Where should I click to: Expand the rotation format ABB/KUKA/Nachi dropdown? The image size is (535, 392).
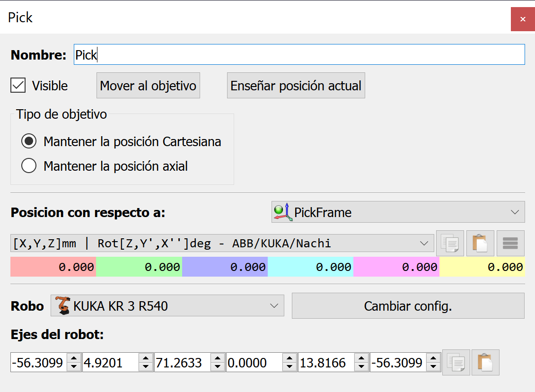tap(423, 244)
